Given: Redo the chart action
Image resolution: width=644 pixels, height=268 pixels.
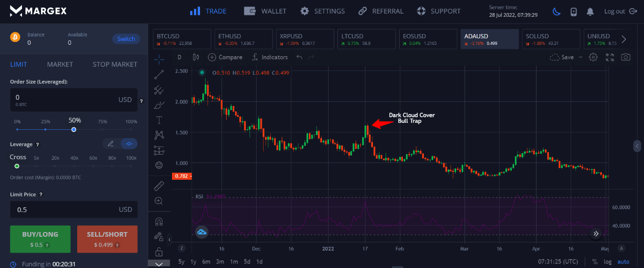Looking at the screenshot, I should 311,57.
